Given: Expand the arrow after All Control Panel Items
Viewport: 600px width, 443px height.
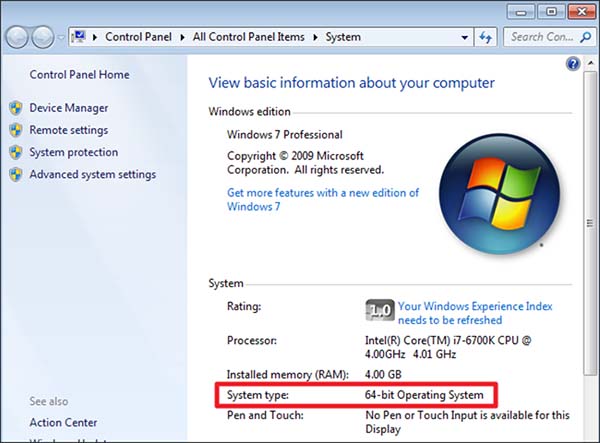Looking at the screenshot, I should point(317,37).
